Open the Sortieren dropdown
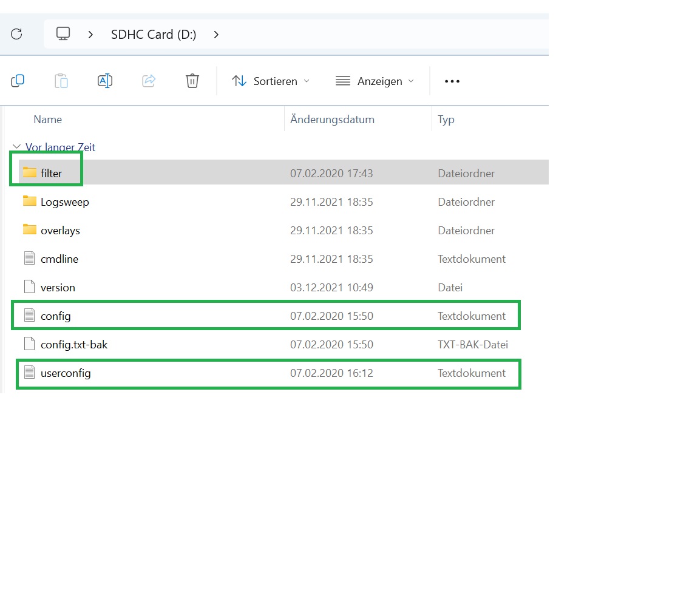692x616 pixels. pyautogui.click(x=271, y=81)
